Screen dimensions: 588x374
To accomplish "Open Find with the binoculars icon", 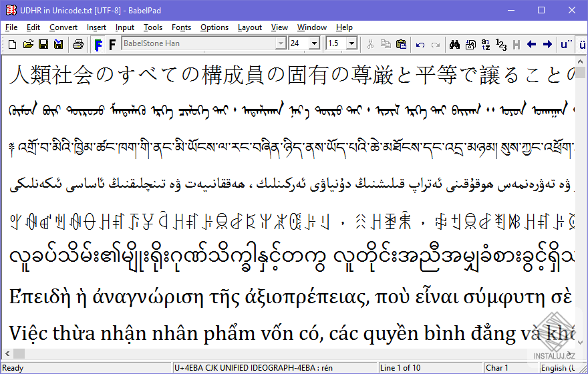I will [x=454, y=44].
